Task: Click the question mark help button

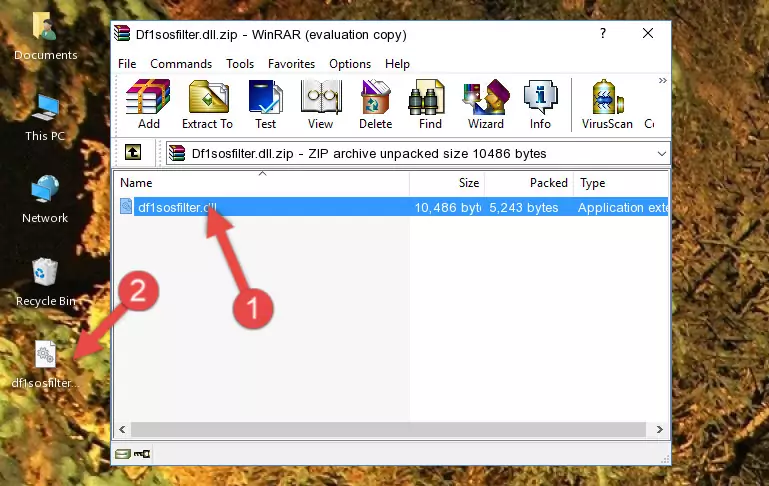Action: [603, 33]
